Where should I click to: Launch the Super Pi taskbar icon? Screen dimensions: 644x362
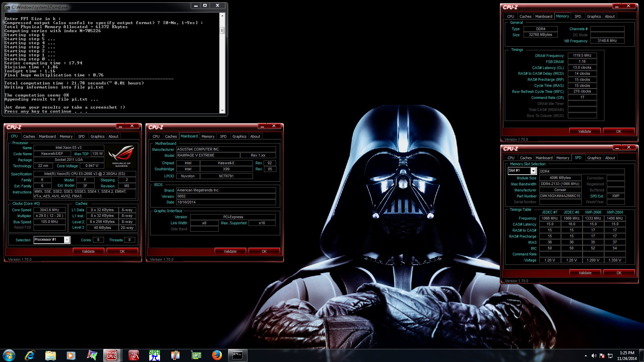coord(155,355)
